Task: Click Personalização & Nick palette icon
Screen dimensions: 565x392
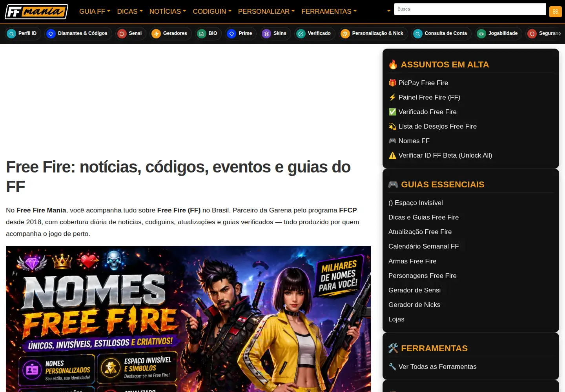Action: [345, 34]
